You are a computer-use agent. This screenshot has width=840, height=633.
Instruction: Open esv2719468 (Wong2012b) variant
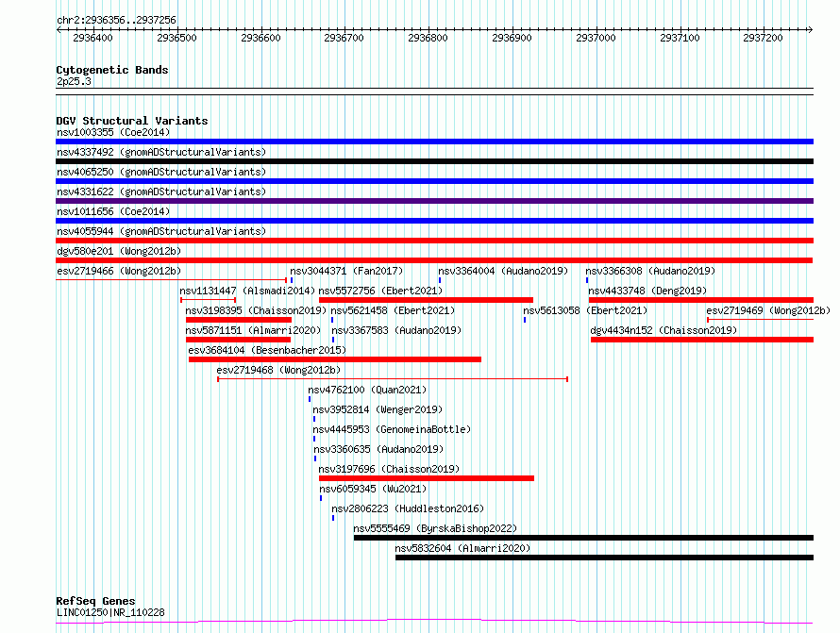pos(278,370)
